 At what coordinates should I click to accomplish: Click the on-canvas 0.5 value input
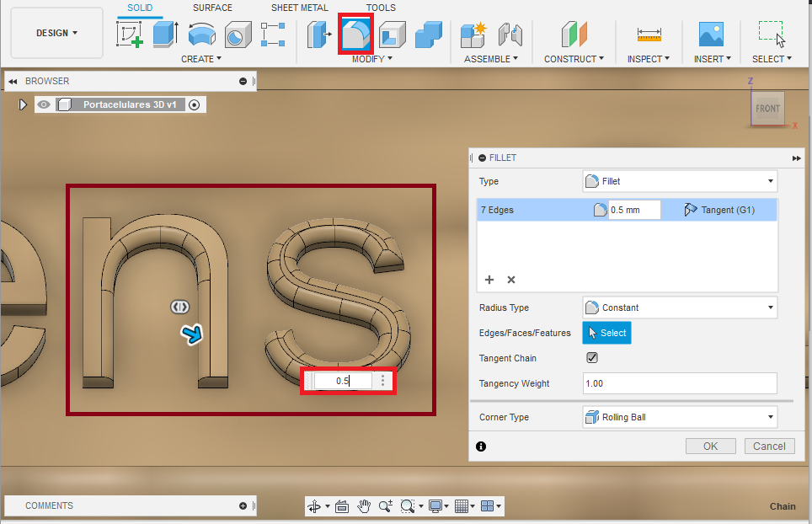tap(342, 381)
